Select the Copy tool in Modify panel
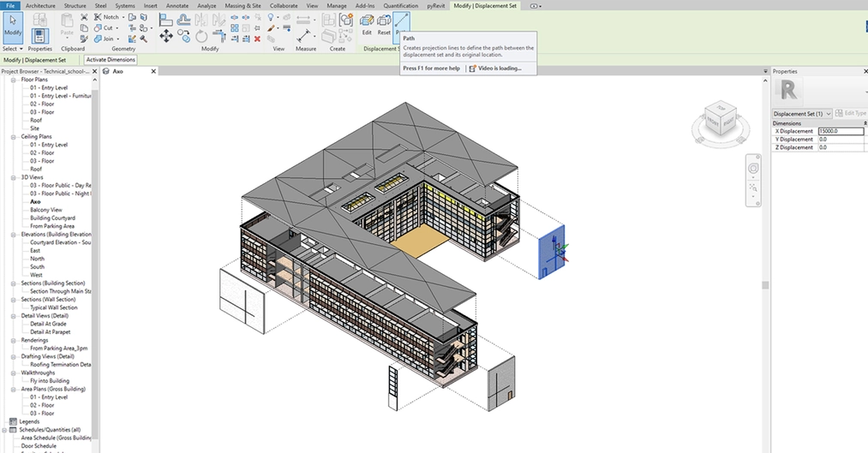Image resolution: width=868 pixels, height=453 pixels. pyautogui.click(x=183, y=37)
